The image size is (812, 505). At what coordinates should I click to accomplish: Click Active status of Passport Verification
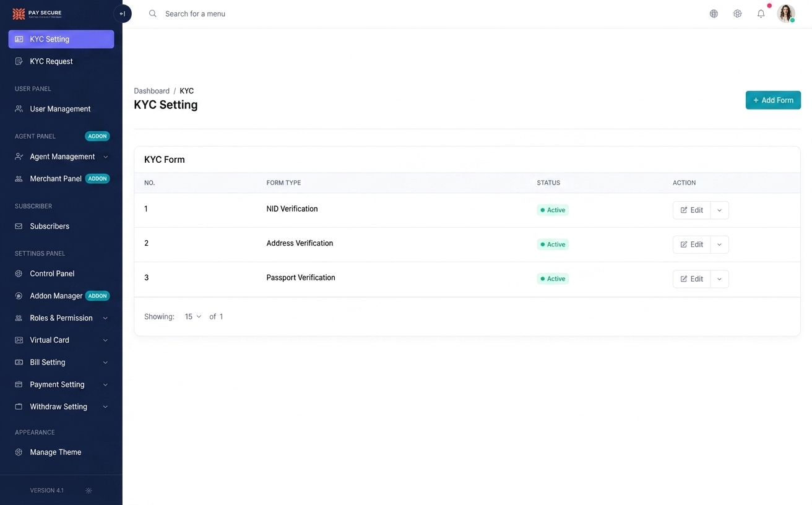553,279
